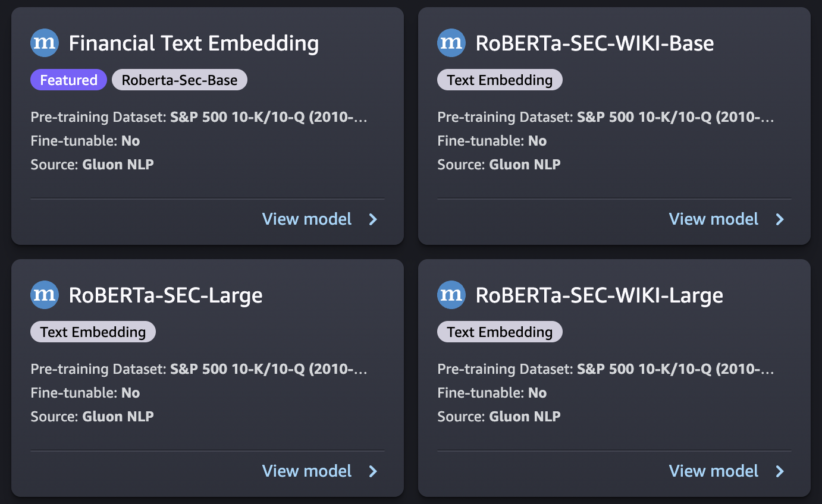Click the MXNet logo on RoBERTa-SEC-Large card

click(x=45, y=295)
